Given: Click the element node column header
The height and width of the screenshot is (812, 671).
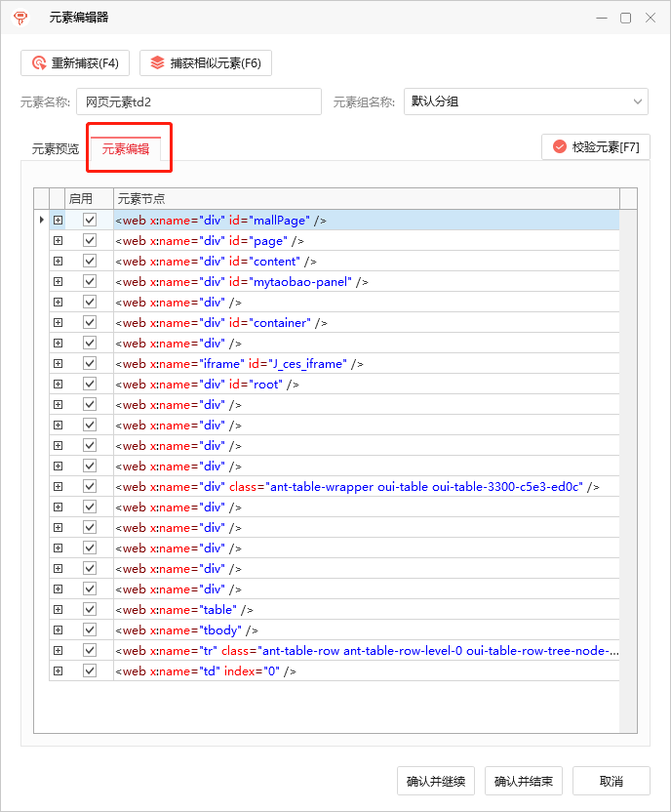Looking at the screenshot, I should 367,199.
